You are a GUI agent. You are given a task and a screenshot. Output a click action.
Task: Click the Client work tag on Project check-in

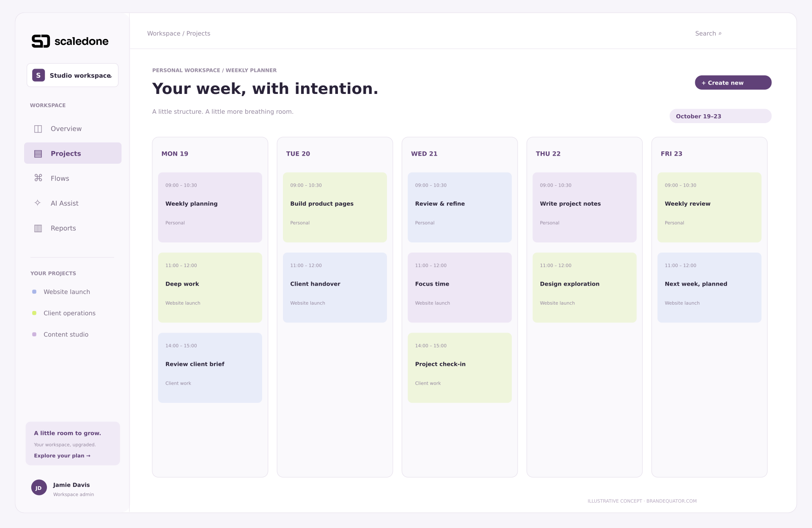[x=428, y=383]
